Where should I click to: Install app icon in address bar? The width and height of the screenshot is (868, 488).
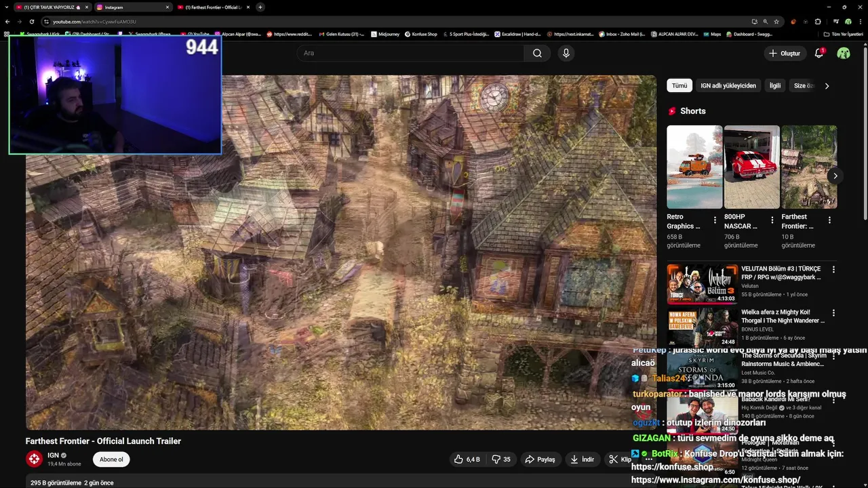pos(754,21)
